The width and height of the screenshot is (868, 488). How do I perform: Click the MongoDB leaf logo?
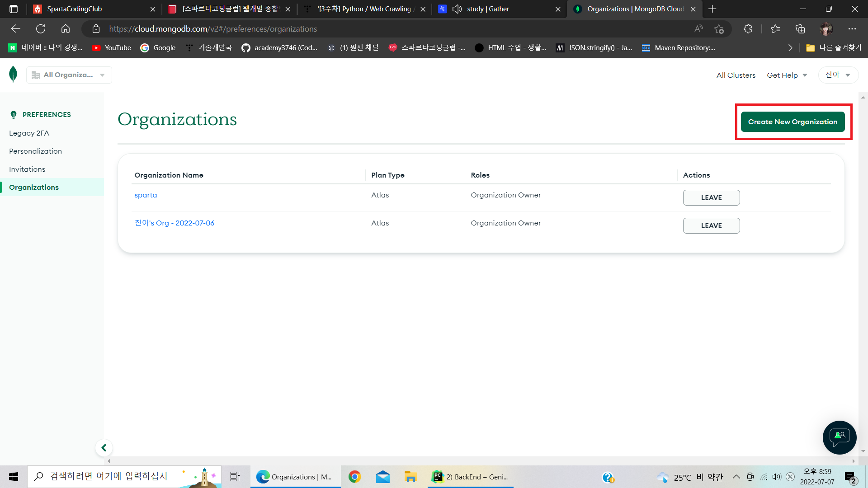13,74
